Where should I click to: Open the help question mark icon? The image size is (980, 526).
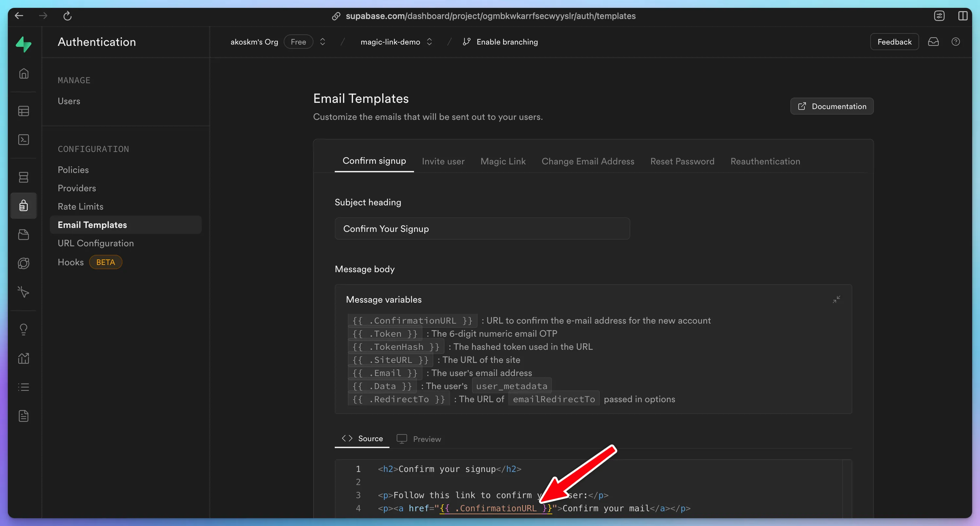tap(956, 42)
